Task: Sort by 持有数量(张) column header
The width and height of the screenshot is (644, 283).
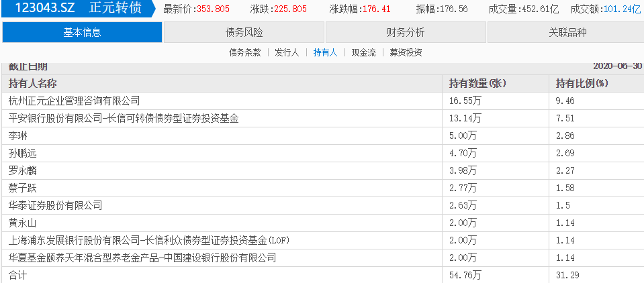Action: tap(477, 84)
